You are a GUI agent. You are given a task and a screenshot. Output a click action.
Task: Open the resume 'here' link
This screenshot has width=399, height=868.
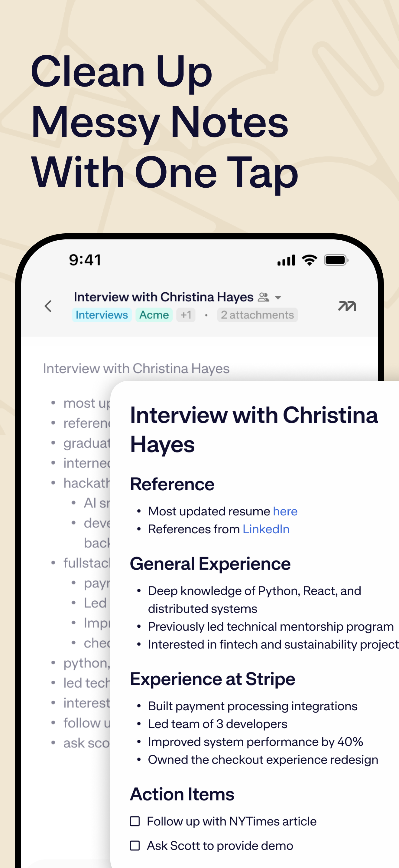[x=285, y=511]
